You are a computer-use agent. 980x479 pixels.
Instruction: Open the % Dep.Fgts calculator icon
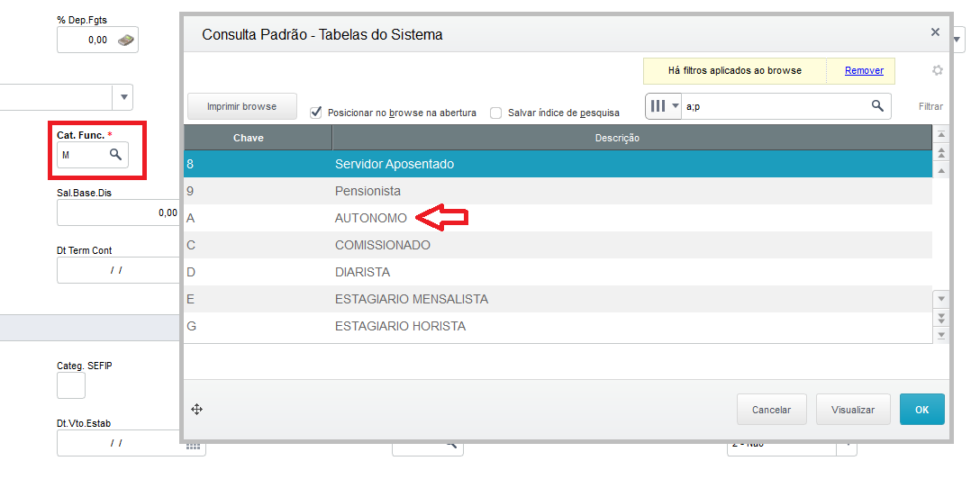(126, 40)
